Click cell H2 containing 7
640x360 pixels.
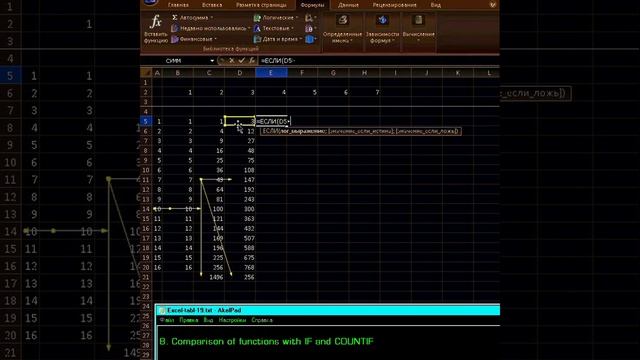(364, 92)
